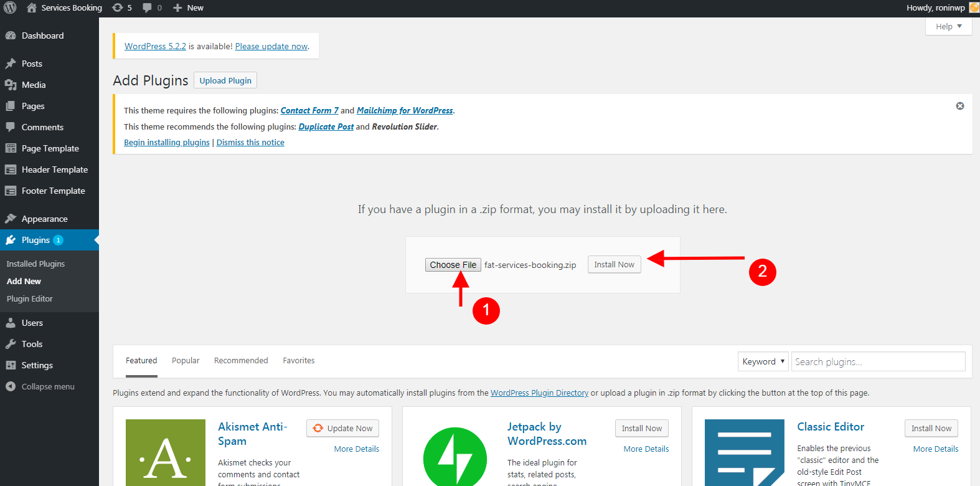Screen dimensions: 980x486
Task: Click the Collapse menu arrow icon
Action: click(x=11, y=386)
